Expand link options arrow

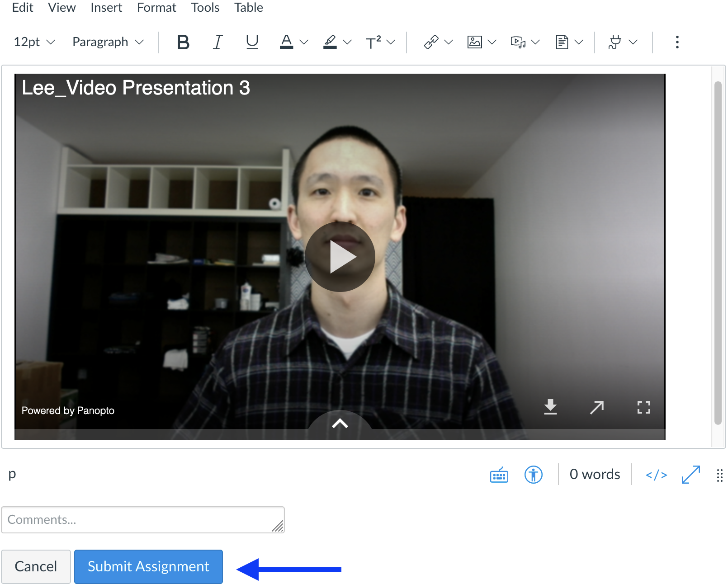click(x=449, y=42)
